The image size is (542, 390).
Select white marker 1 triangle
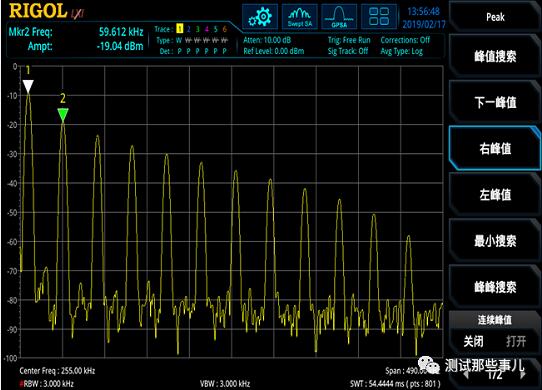coord(28,86)
